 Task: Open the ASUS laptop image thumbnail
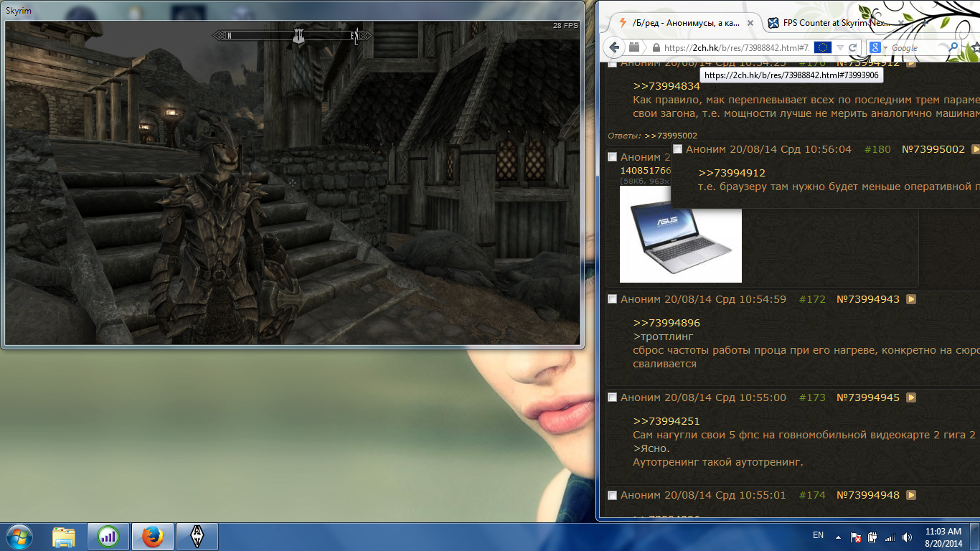pos(681,235)
